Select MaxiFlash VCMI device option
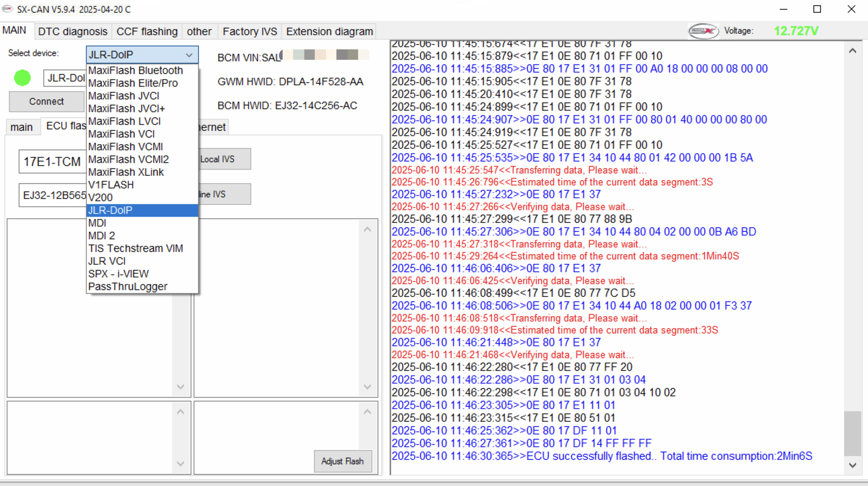The width and height of the screenshot is (868, 486). [x=142, y=147]
